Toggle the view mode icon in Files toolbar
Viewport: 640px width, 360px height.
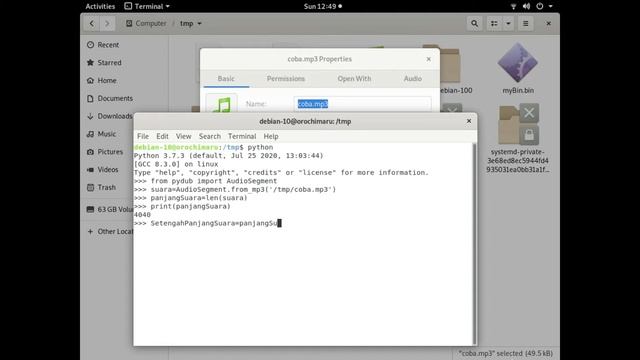tap(494, 24)
